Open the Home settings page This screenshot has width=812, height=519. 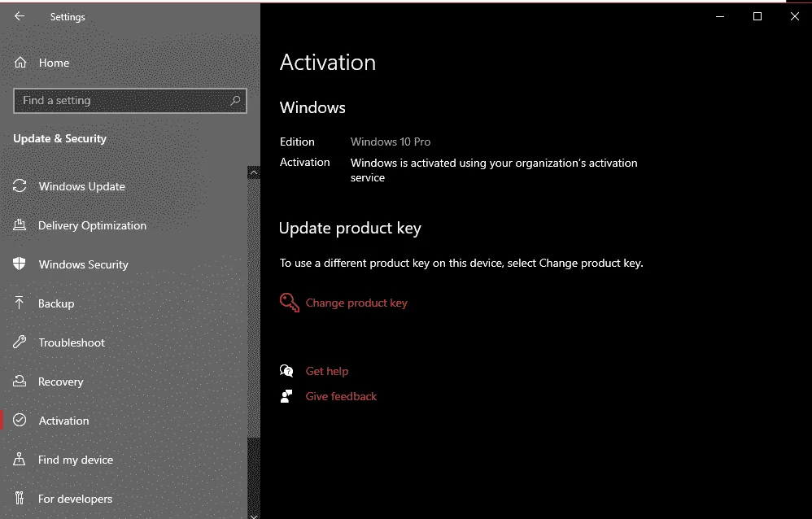point(54,63)
